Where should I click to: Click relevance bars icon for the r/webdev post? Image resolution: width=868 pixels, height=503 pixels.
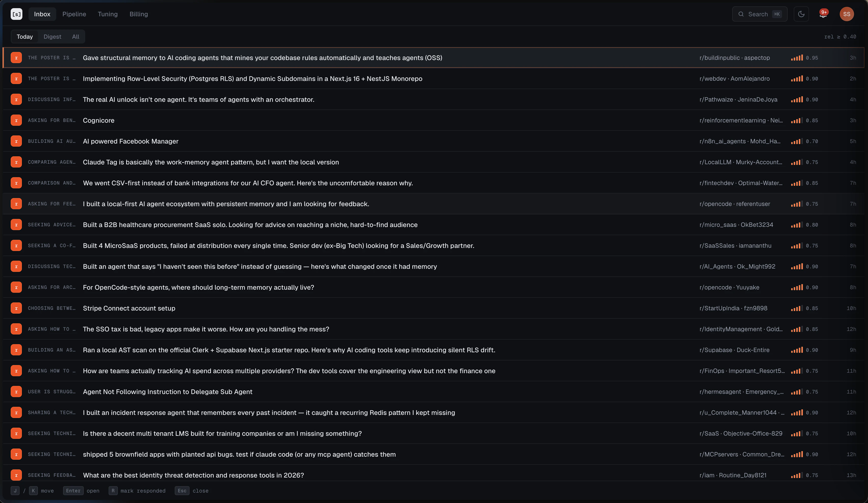pyautogui.click(x=797, y=79)
